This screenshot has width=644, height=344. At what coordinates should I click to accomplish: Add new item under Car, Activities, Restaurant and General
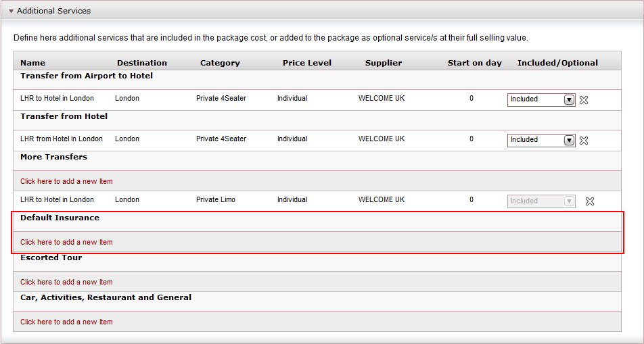tap(66, 322)
